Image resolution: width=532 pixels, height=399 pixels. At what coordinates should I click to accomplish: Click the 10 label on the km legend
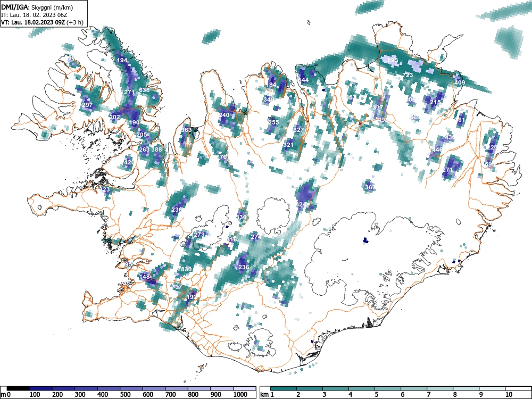point(508,395)
